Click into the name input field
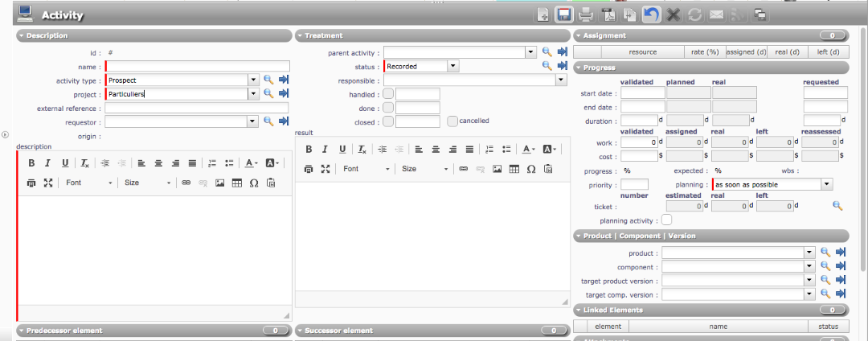The height and width of the screenshot is (341, 868). pyautogui.click(x=197, y=67)
